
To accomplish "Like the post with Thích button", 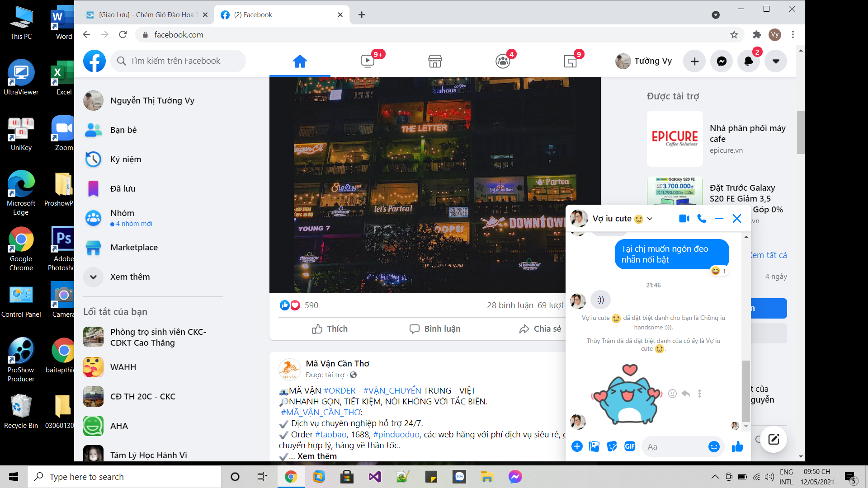I will [x=330, y=329].
